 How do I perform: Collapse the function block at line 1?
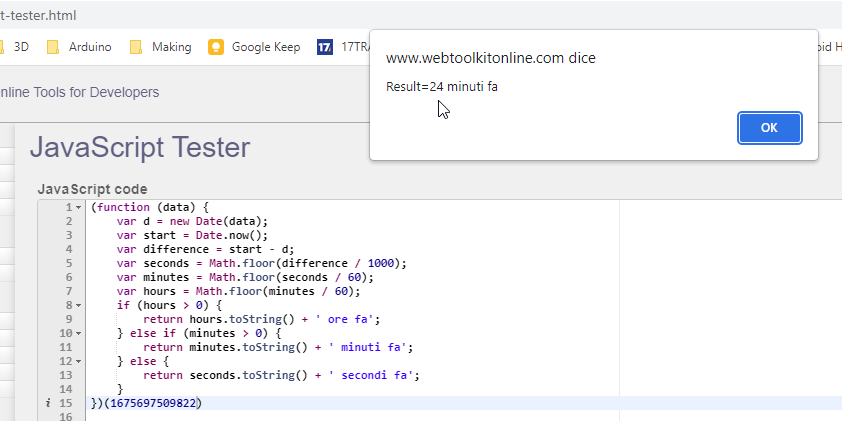coord(78,208)
